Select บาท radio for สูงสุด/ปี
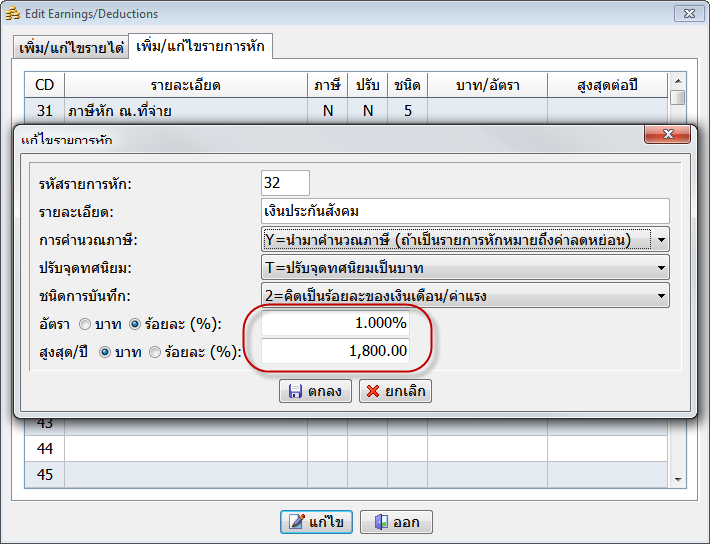The width and height of the screenshot is (710, 544). coord(104,351)
